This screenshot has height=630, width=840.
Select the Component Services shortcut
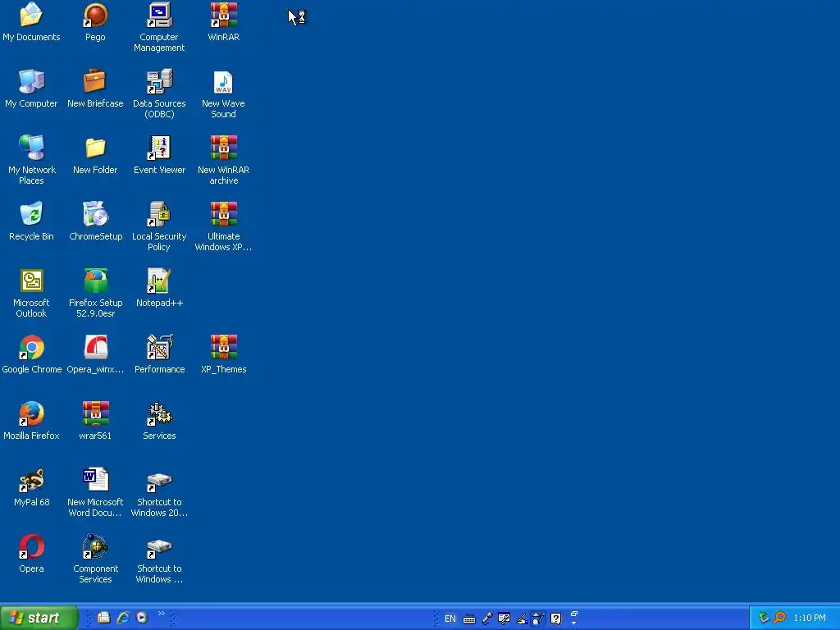[95, 559]
